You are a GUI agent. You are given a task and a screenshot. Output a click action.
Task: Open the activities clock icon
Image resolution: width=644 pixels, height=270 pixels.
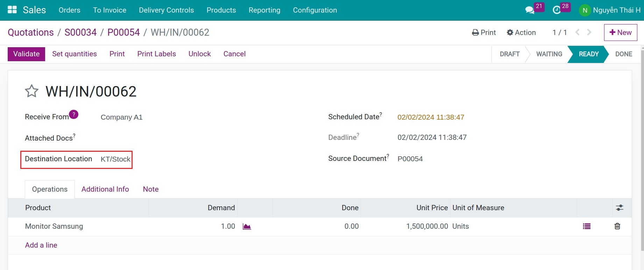[x=557, y=10]
